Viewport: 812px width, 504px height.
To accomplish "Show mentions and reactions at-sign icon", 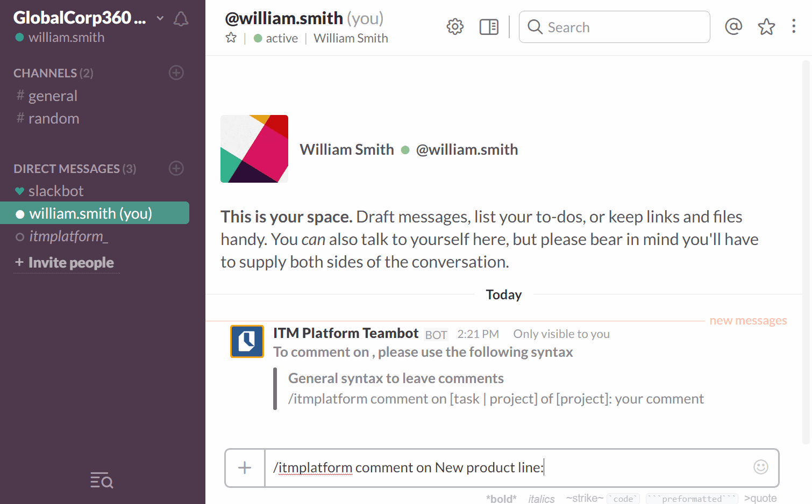I will pyautogui.click(x=733, y=26).
